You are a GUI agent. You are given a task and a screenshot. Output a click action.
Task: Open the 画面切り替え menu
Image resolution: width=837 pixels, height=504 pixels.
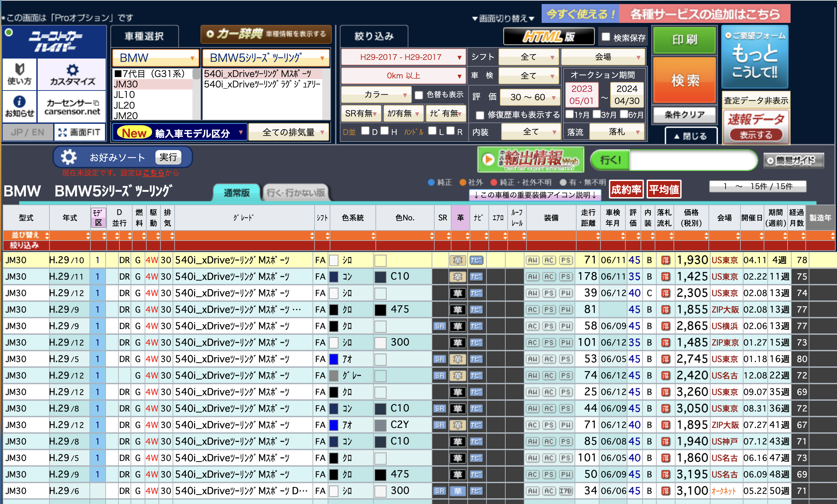504,19
